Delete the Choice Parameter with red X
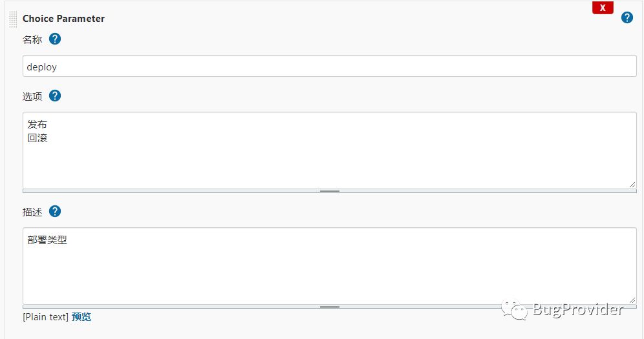The width and height of the screenshot is (644, 339). tap(602, 8)
